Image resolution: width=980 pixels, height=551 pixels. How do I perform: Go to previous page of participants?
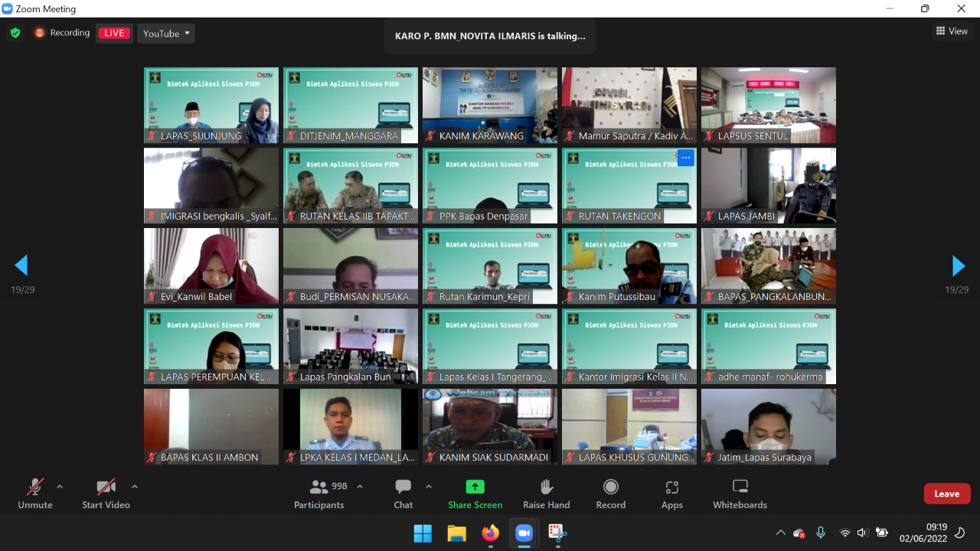tap(21, 266)
